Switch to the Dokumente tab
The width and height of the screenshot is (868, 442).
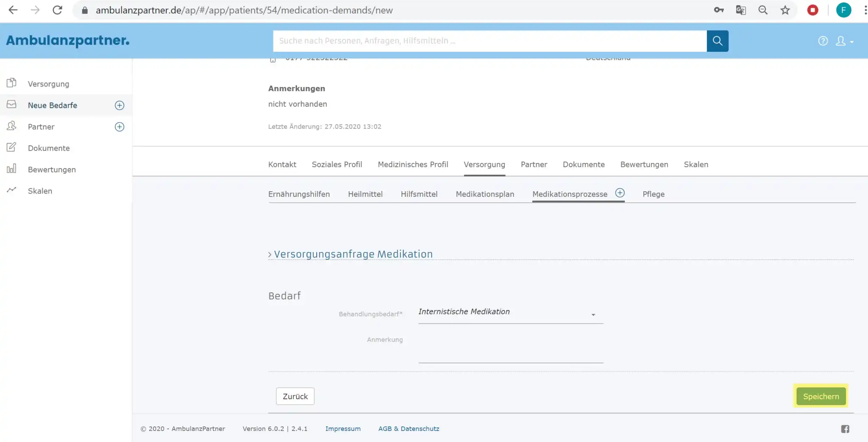(584, 165)
